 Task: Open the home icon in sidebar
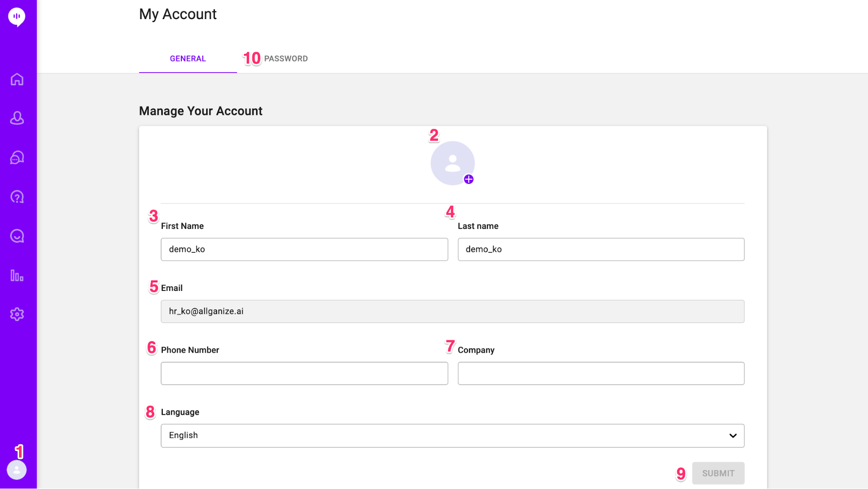17,79
